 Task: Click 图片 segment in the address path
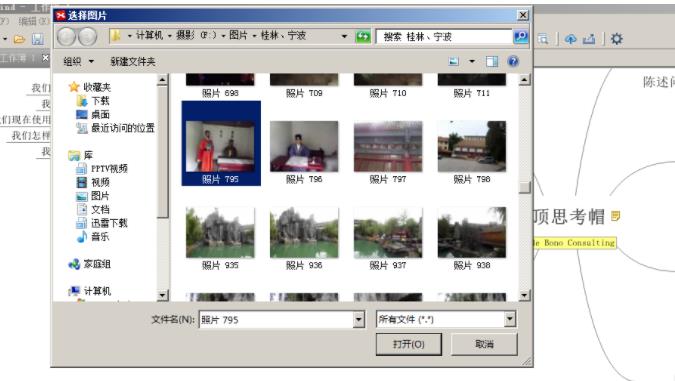point(238,36)
